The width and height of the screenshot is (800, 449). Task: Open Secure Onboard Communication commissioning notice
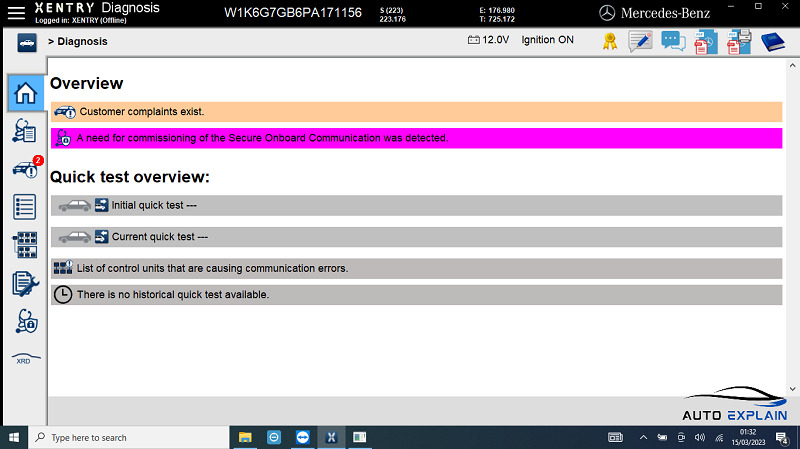[416, 138]
